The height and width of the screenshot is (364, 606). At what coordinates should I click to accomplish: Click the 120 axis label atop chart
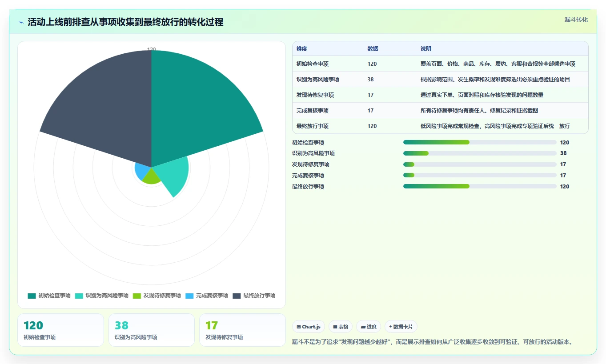point(152,50)
